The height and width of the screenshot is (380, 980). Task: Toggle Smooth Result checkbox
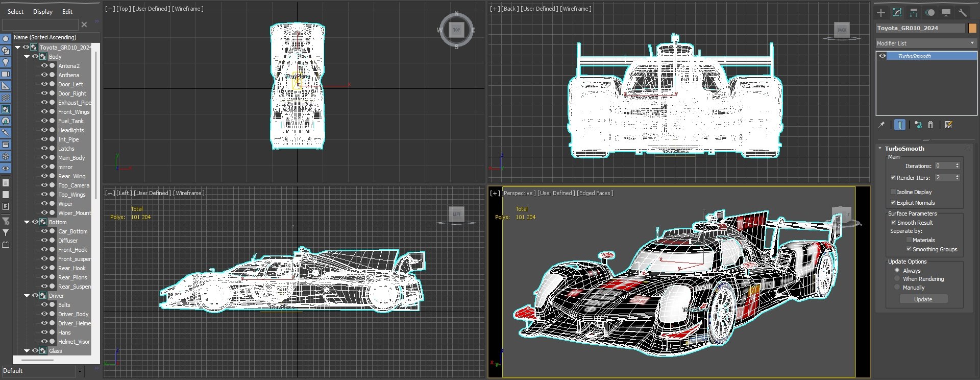pyautogui.click(x=894, y=223)
